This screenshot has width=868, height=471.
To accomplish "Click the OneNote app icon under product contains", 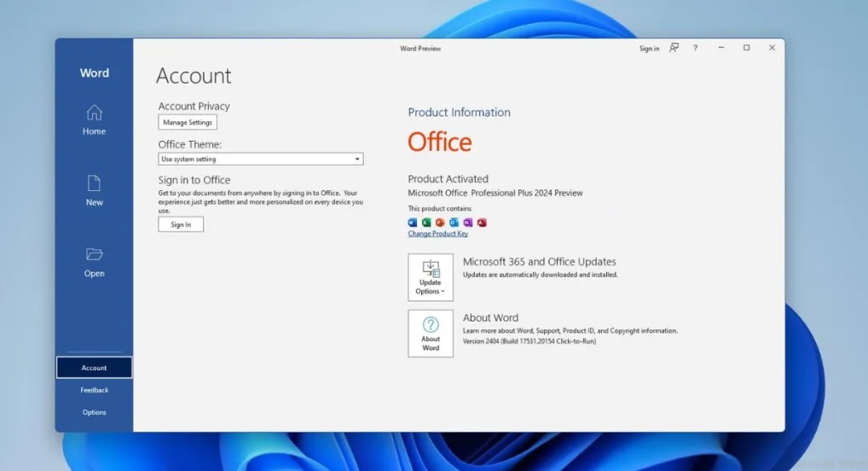I will pyautogui.click(x=468, y=222).
